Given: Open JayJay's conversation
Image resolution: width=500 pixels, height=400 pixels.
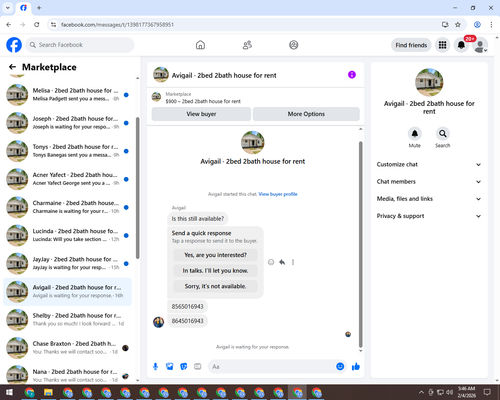Looking at the screenshot, I should [x=67, y=263].
